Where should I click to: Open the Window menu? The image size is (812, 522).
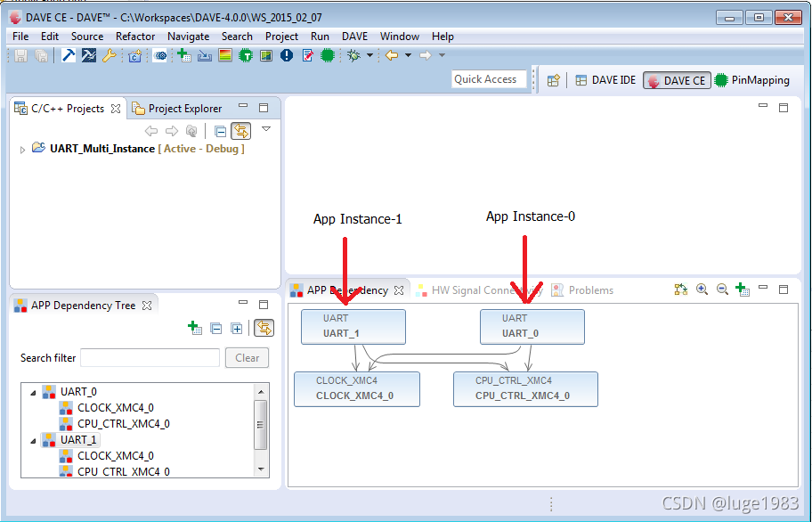400,37
